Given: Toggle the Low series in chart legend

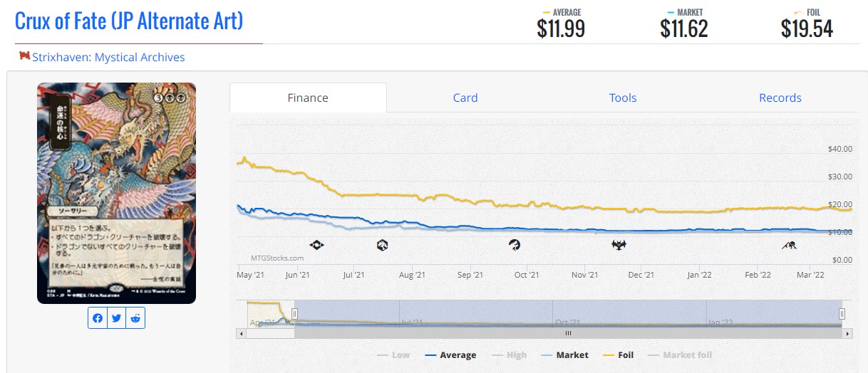Looking at the screenshot, I should click(x=393, y=354).
